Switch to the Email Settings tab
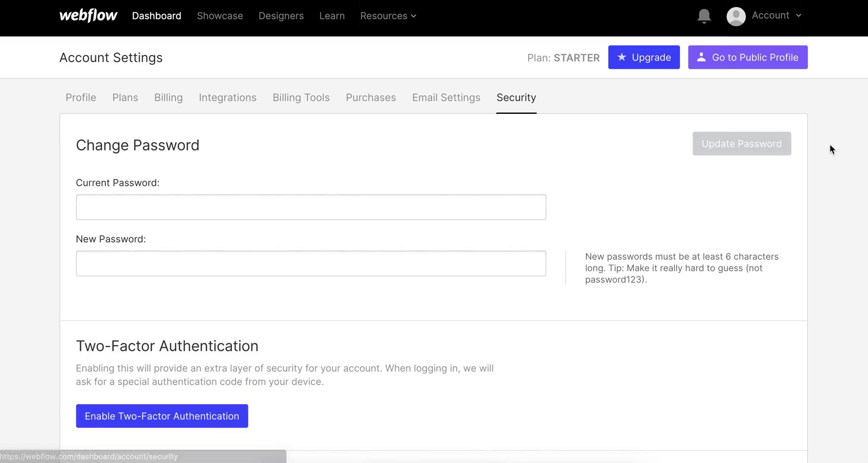This screenshot has height=463, width=868. 446,98
